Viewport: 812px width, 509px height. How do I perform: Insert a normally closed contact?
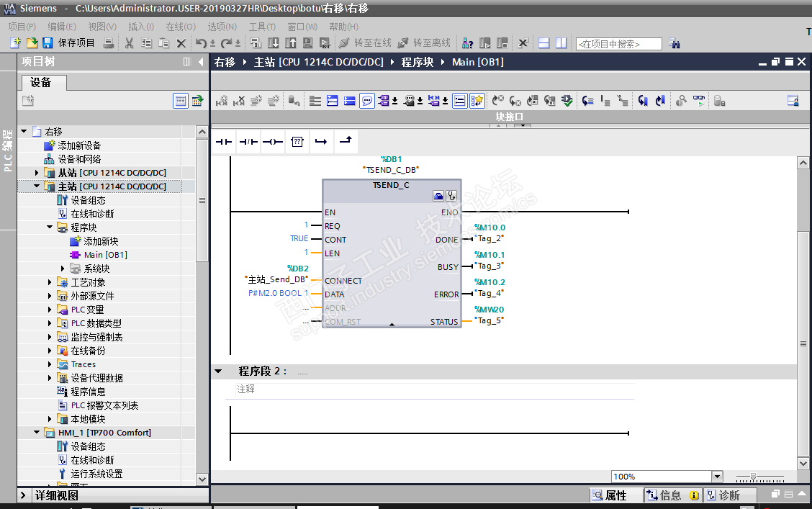pos(248,142)
